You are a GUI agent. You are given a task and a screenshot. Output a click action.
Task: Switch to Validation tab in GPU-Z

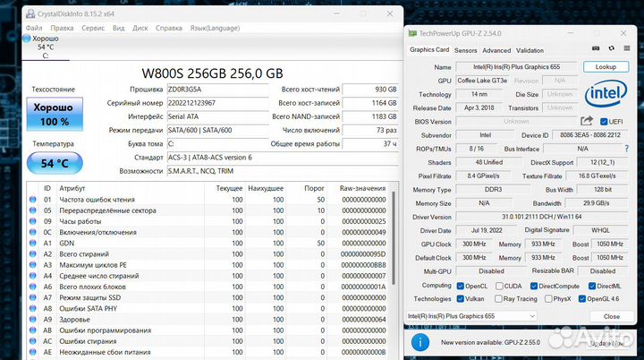(x=530, y=50)
